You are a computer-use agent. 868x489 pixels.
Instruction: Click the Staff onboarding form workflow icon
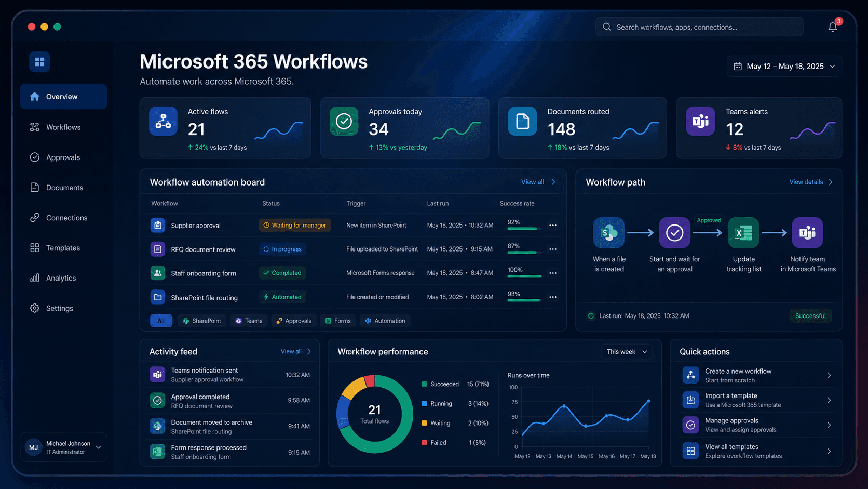coord(158,273)
